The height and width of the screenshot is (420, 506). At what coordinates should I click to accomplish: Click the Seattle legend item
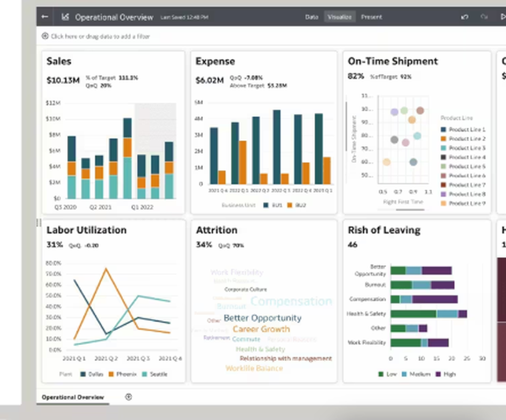154,374
